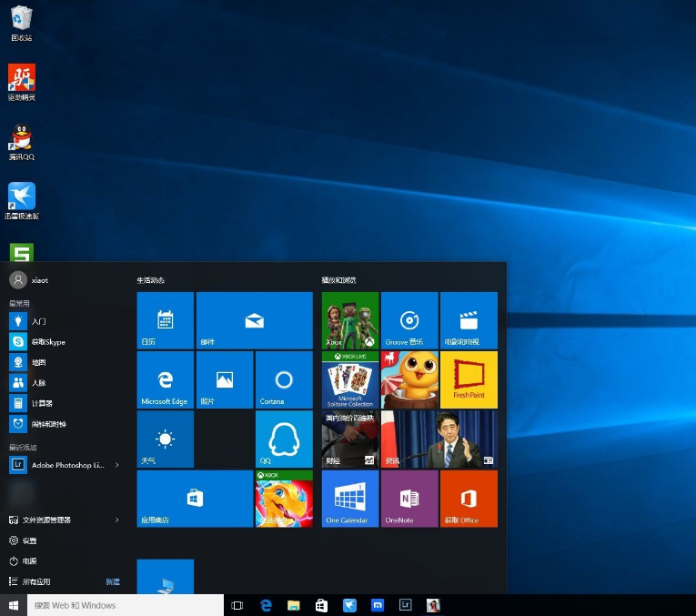Open the Fresh Paint tile
Screen dimensions: 696x616
469,379
